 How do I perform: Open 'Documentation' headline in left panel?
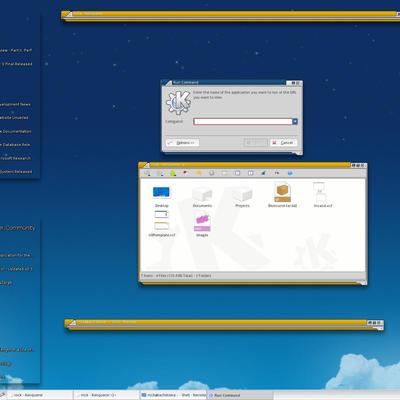tap(16, 131)
